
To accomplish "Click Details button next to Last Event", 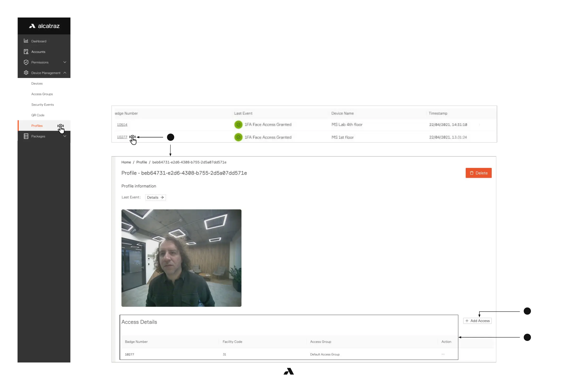I will (x=155, y=197).
